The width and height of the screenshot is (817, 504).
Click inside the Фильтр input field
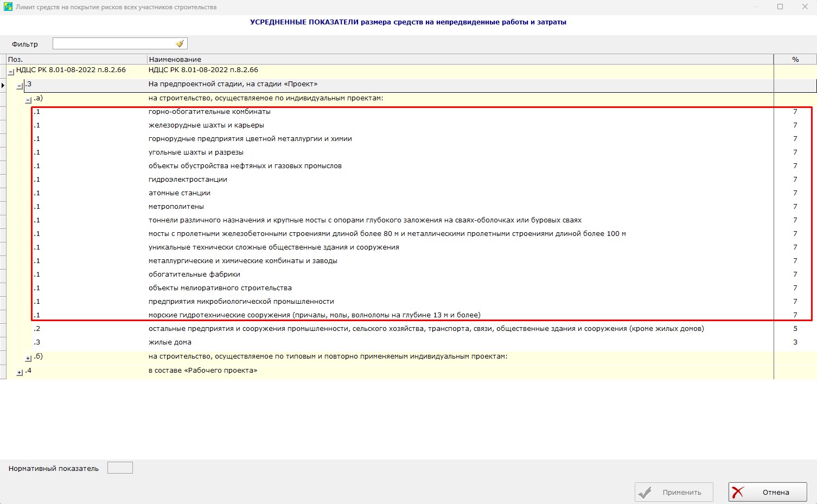pos(108,43)
